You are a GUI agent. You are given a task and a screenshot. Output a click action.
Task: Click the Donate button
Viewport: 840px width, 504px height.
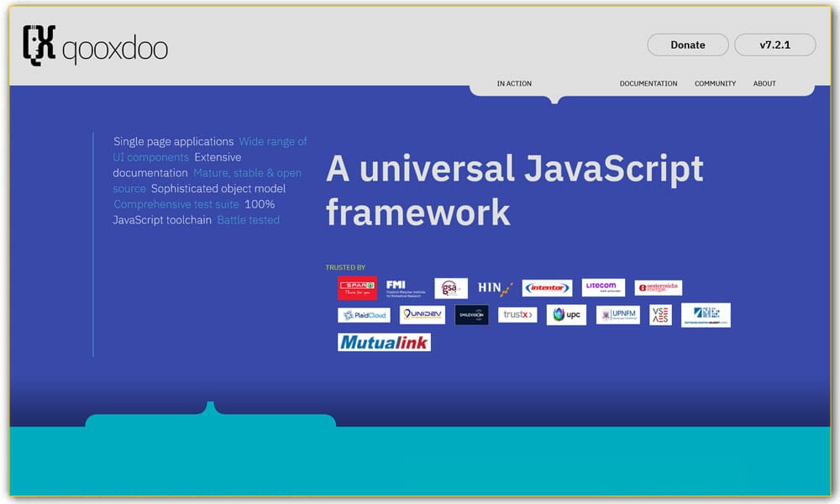tap(687, 45)
